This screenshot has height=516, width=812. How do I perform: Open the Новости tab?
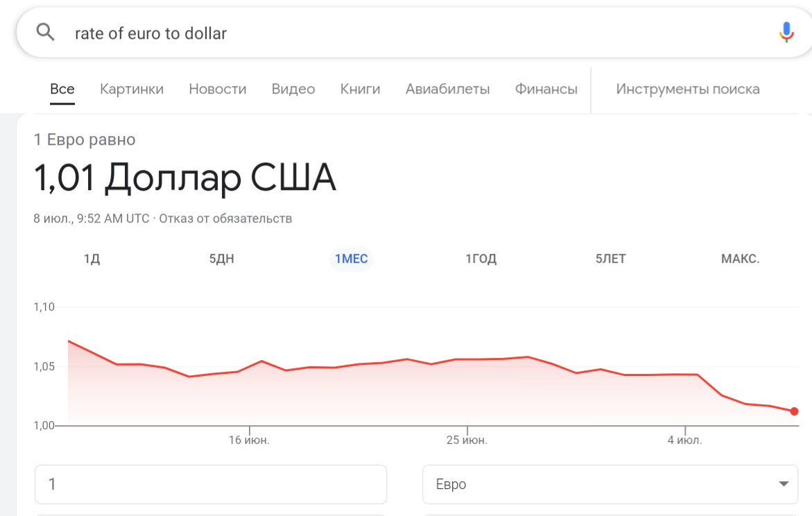[x=217, y=89]
